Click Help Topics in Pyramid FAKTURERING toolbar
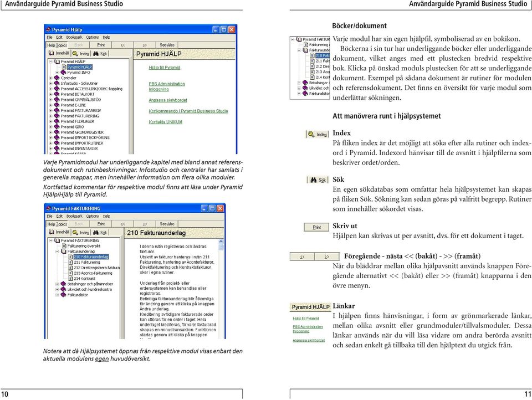Viewport: 532px width, 400px height. tap(57, 224)
